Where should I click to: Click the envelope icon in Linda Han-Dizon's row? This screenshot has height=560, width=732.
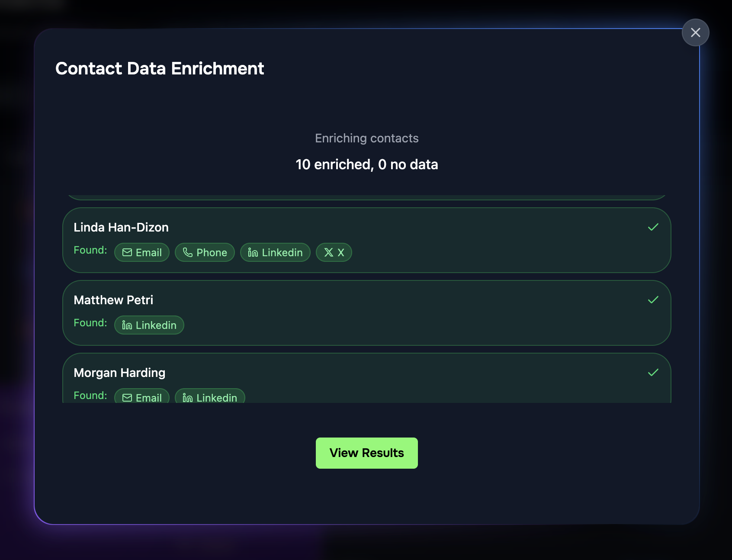(x=127, y=252)
